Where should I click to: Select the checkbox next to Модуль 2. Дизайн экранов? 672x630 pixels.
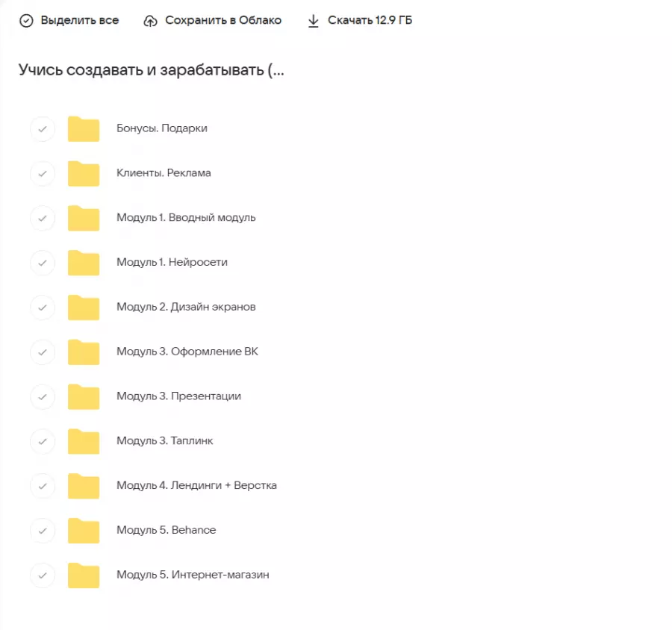point(43,308)
